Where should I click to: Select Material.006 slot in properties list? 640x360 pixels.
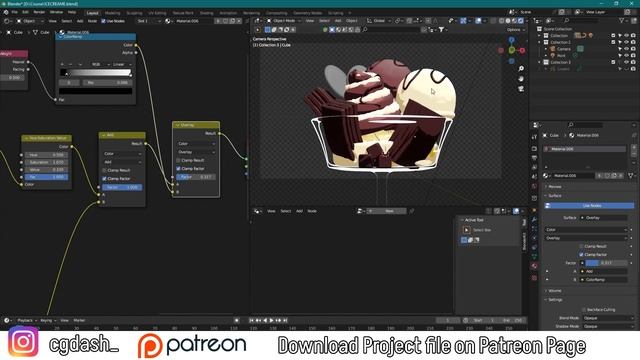(x=585, y=149)
